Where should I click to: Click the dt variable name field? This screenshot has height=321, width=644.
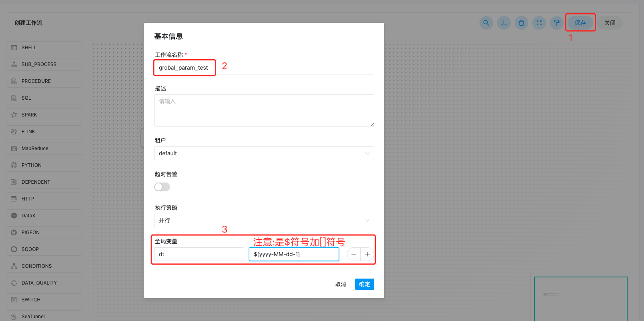[x=199, y=254]
